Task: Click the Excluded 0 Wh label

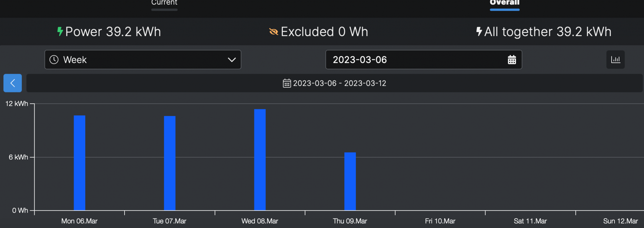Action: point(324,32)
